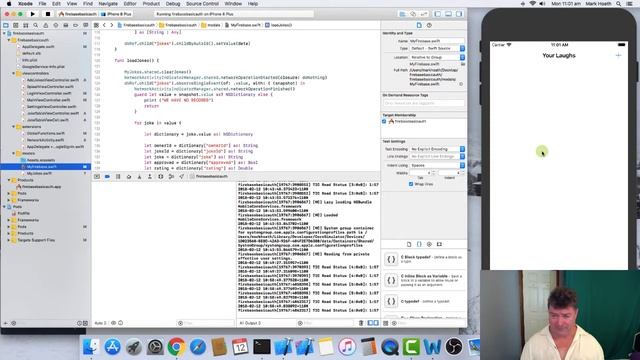The width and height of the screenshot is (640, 360).
Task: Select the Version editor button
Action: [x=424, y=14]
